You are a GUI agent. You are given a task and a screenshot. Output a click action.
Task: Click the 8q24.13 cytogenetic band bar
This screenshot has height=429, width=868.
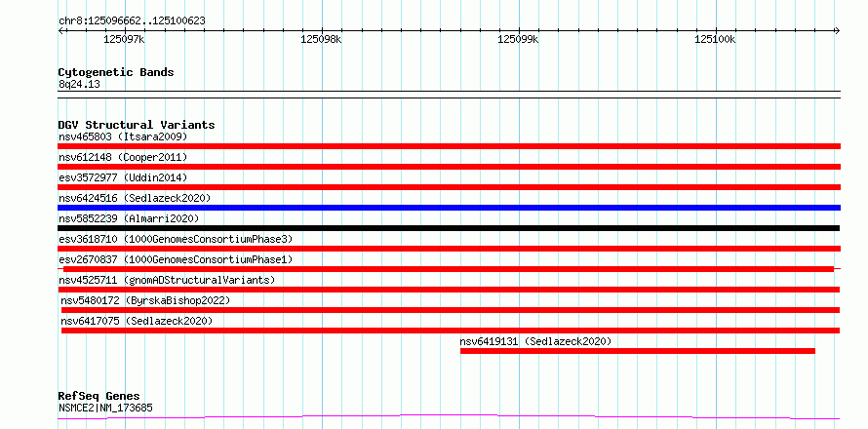point(449,95)
